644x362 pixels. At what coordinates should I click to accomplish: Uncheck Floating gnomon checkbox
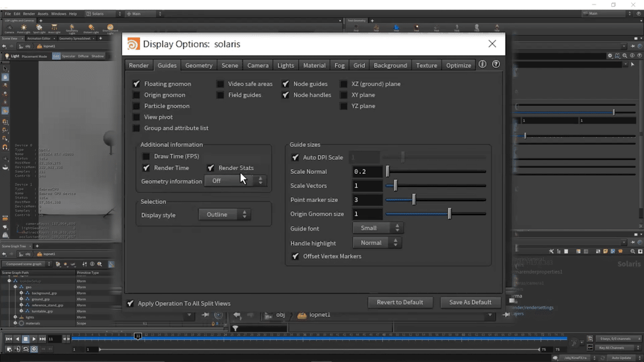(136, 84)
